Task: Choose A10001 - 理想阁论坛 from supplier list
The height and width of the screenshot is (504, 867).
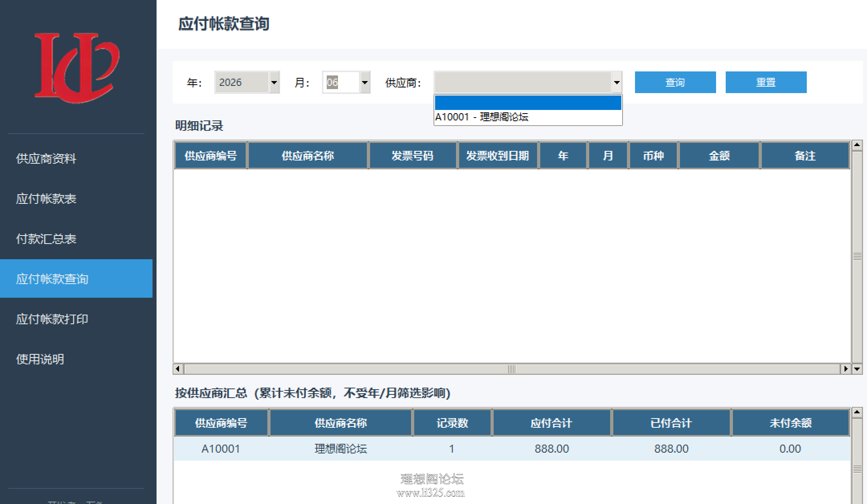Action: (528, 117)
